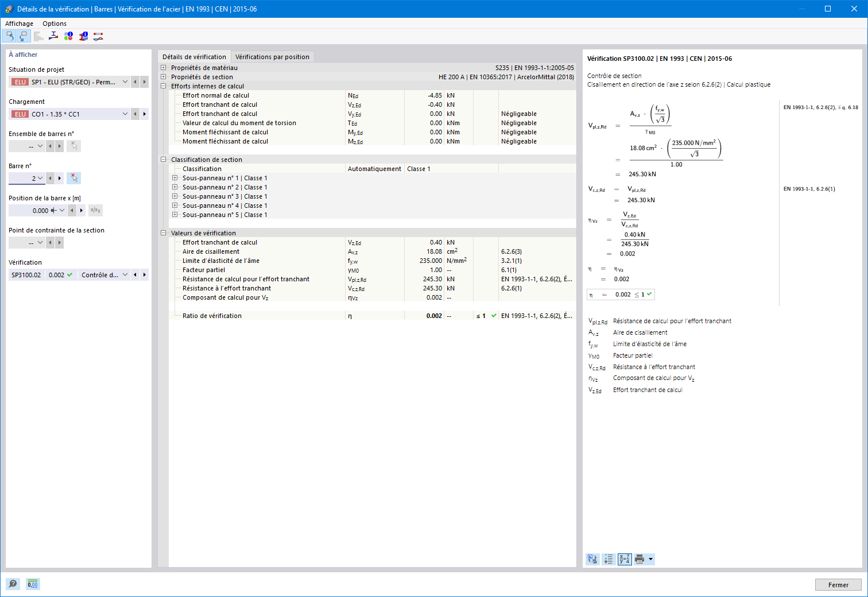Step to previous Barre n° with left arrow
868x597 pixels.
pyautogui.click(x=51, y=178)
